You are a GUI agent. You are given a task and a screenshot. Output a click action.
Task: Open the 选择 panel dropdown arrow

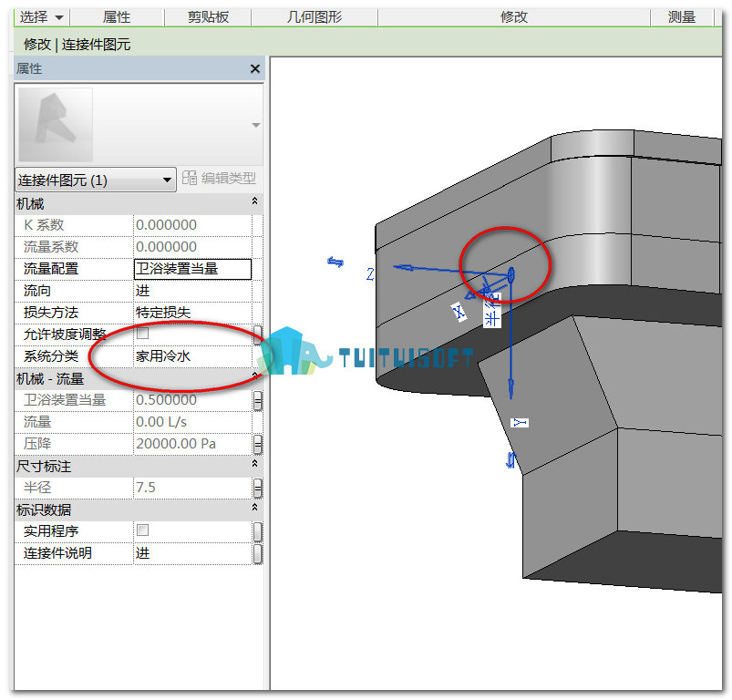pos(59,17)
